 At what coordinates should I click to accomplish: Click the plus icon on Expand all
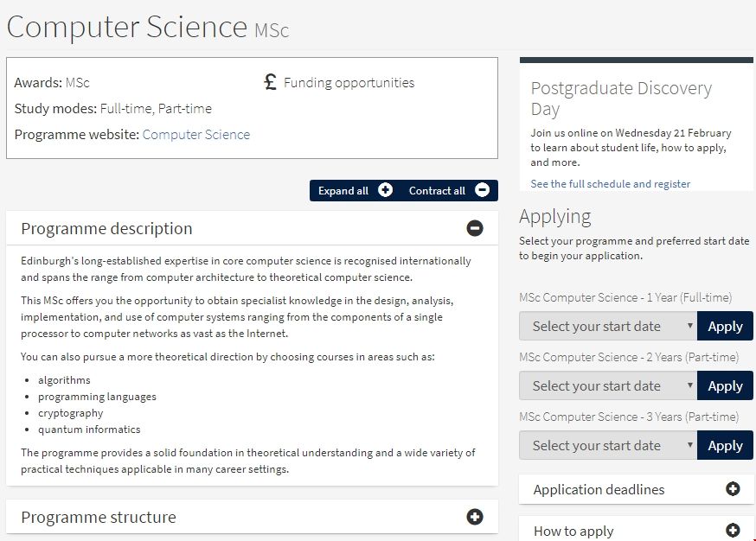click(x=385, y=191)
